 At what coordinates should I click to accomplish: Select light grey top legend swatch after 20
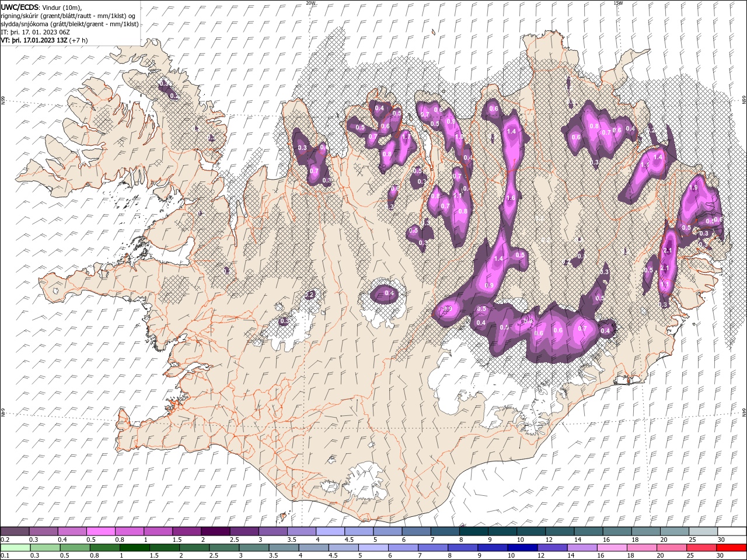point(674,531)
